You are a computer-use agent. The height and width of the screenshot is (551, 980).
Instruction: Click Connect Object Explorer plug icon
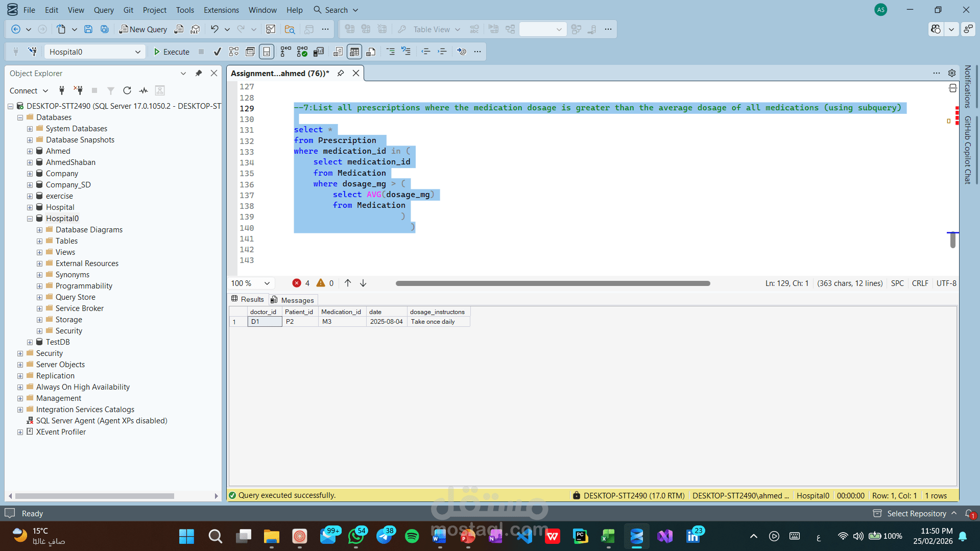point(62,90)
